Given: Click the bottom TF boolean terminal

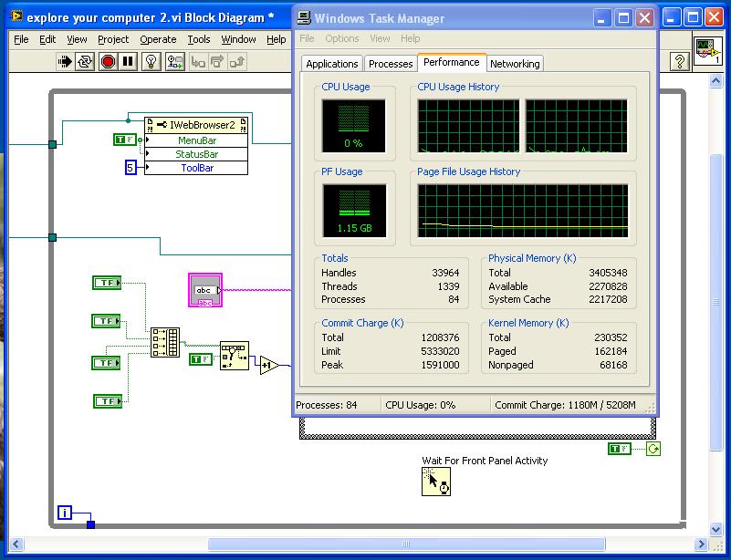Looking at the screenshot, I should point(108,401).
